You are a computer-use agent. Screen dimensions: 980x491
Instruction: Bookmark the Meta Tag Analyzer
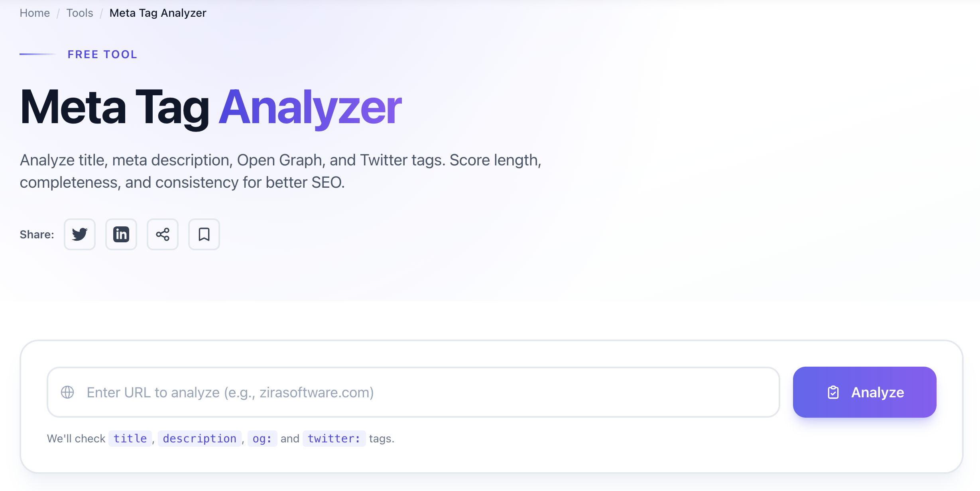tap(204, 234)
